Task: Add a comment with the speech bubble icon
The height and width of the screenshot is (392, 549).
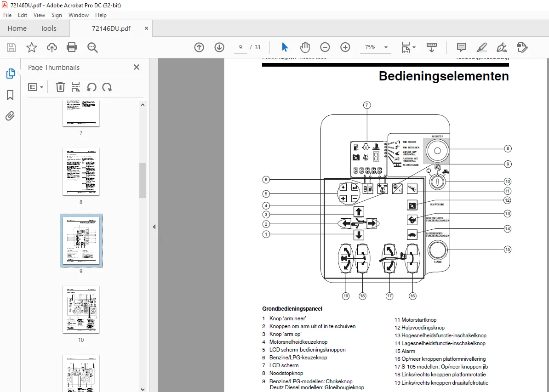Action: (462, 47)
